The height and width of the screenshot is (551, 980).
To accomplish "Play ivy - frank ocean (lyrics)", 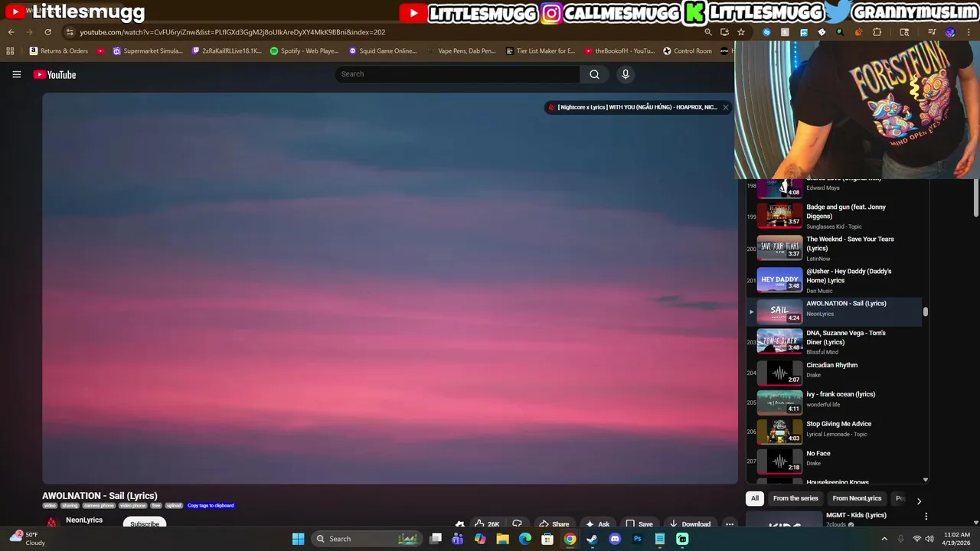I will coord(835,401).
